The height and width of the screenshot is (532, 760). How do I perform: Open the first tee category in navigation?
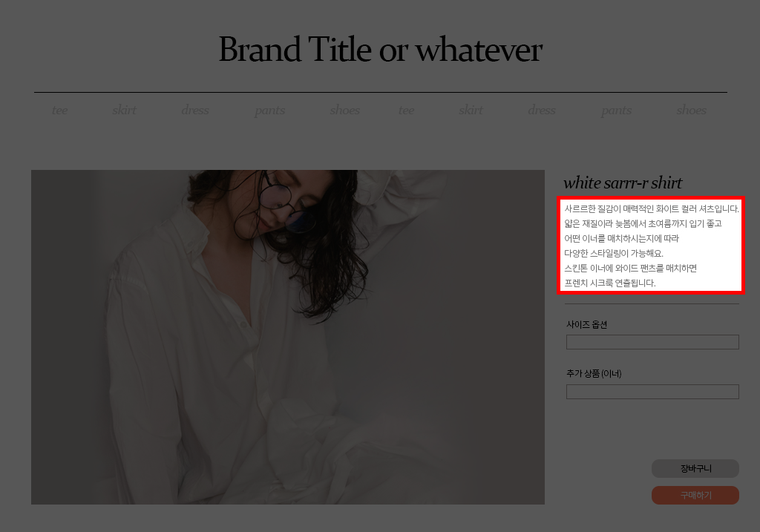click(x=59, y=111)
